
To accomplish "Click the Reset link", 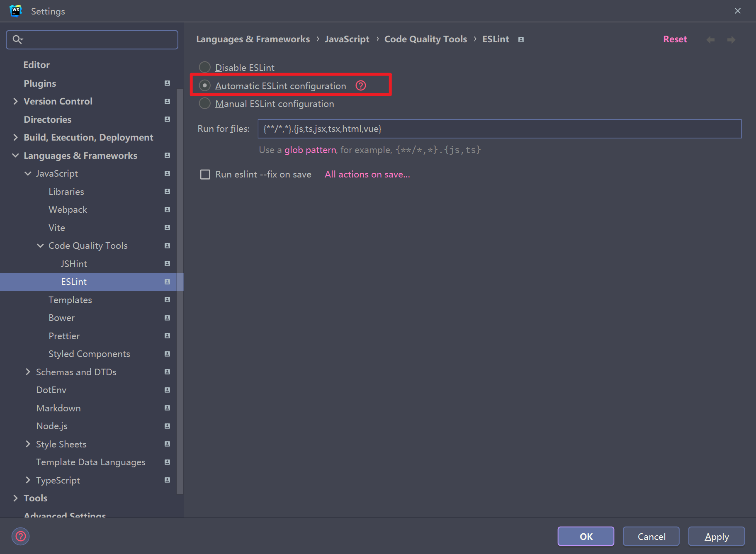I will (x=675, y=39).
